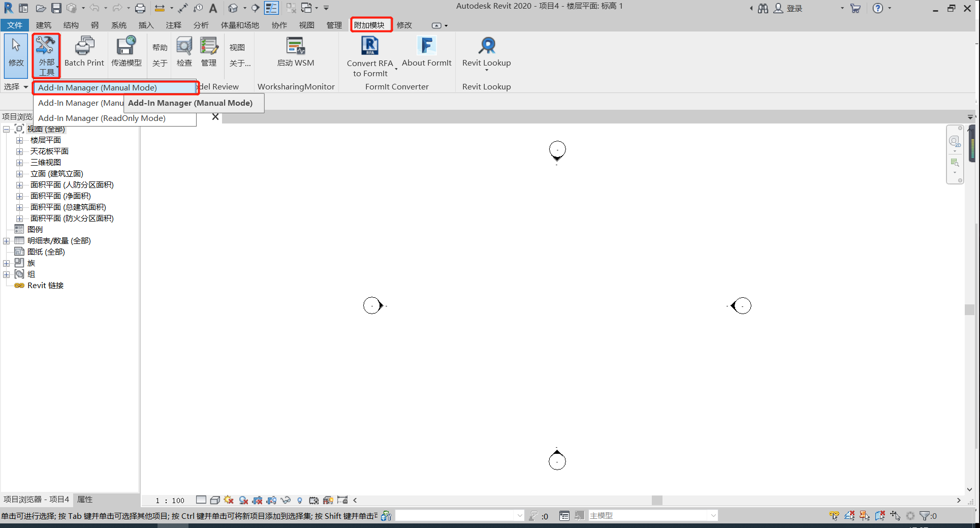Screen dimensions: 980x528
Task: Choose highlighted Add-In Manager (Manual Mode) entry
Action: pyautogui.click(x=115, y=87)
